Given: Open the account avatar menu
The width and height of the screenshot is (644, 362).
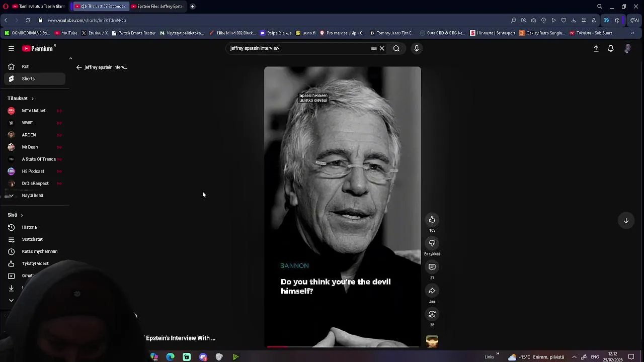Looking at the screenshot, I should (x=627, y=48).
